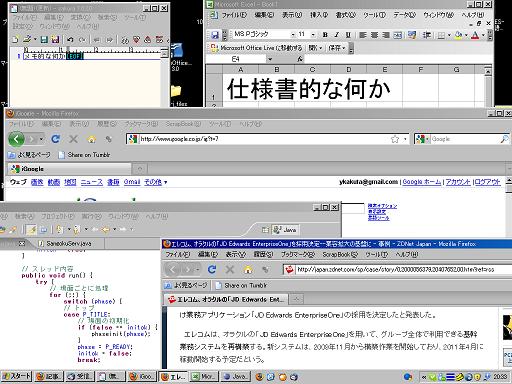Open 履歴 menu in ZDNet Firefox window

[263, 254]
